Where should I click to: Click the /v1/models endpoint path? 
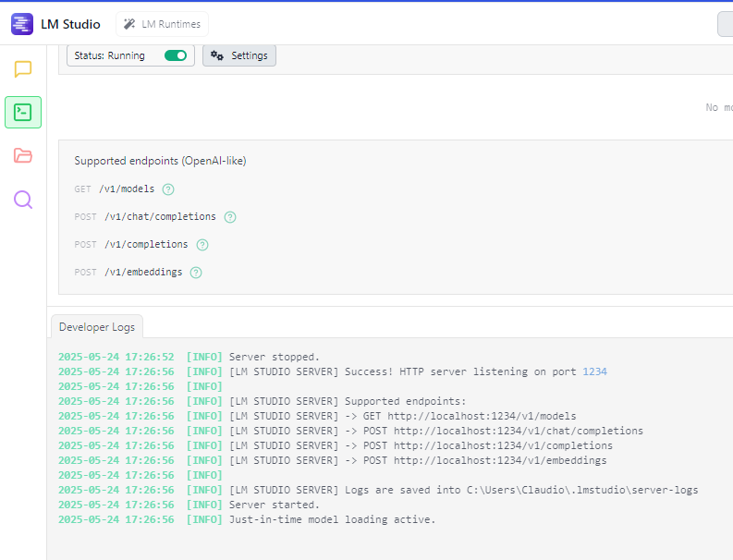tap(127, 189)
